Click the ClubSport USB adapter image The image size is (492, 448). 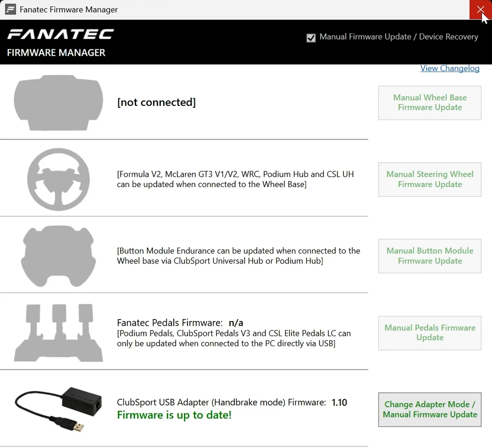coord(59,410)
